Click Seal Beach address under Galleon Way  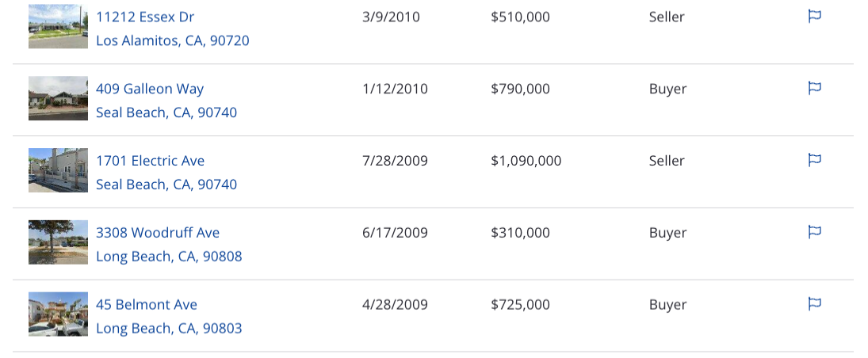click(166, 113)
